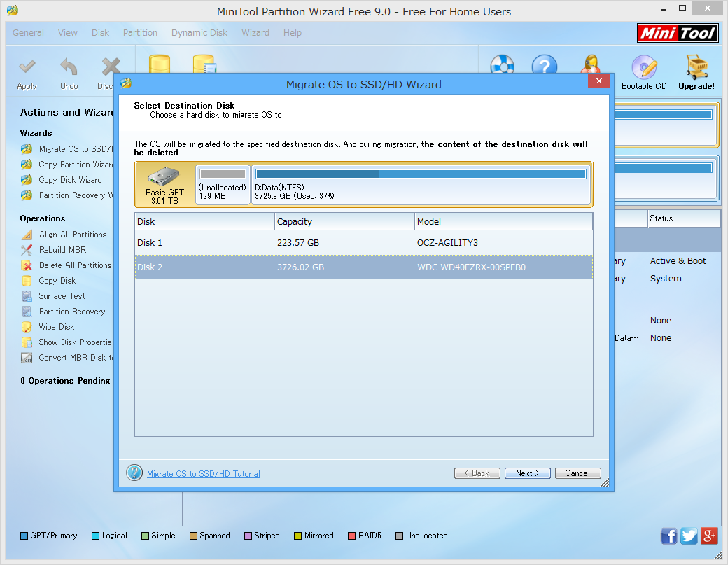Click the tutorial help icon in wizard
Viewport: 728px width, 565px height.
(x=134, y=473)
